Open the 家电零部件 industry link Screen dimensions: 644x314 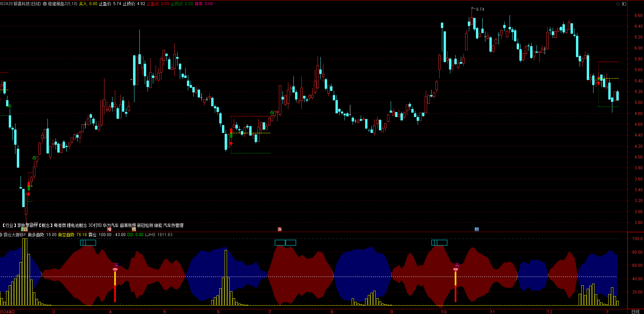pos(28,225)
